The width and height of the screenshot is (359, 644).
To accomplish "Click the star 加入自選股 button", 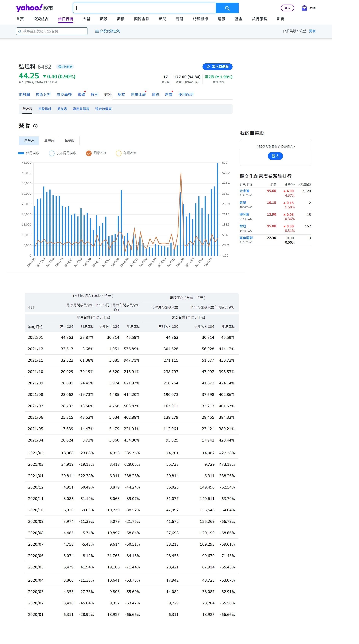I will pos(217,66).
